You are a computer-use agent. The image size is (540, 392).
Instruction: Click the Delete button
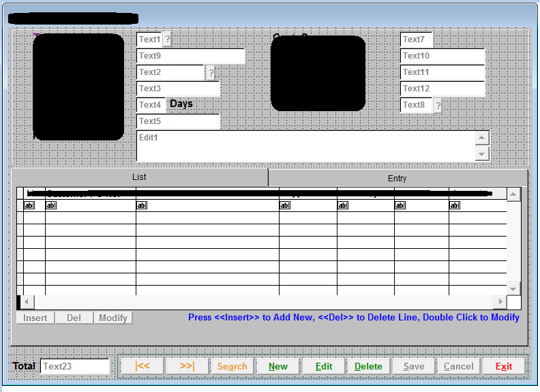coord(368,366)
